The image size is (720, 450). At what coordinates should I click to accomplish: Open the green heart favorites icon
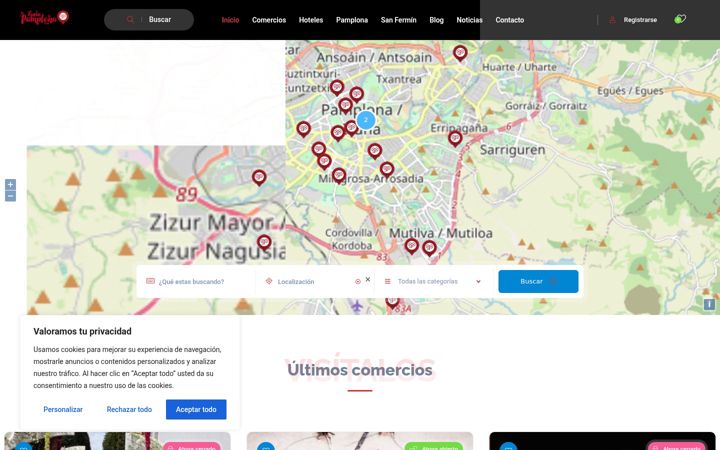click(680, 19)
